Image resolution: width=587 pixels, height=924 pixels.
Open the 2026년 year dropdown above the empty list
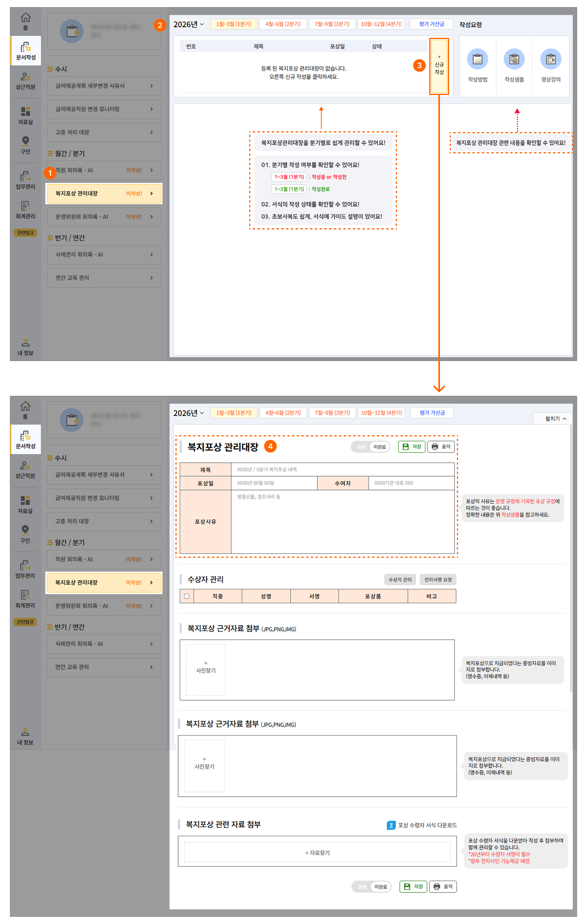[x=189, y=24]
